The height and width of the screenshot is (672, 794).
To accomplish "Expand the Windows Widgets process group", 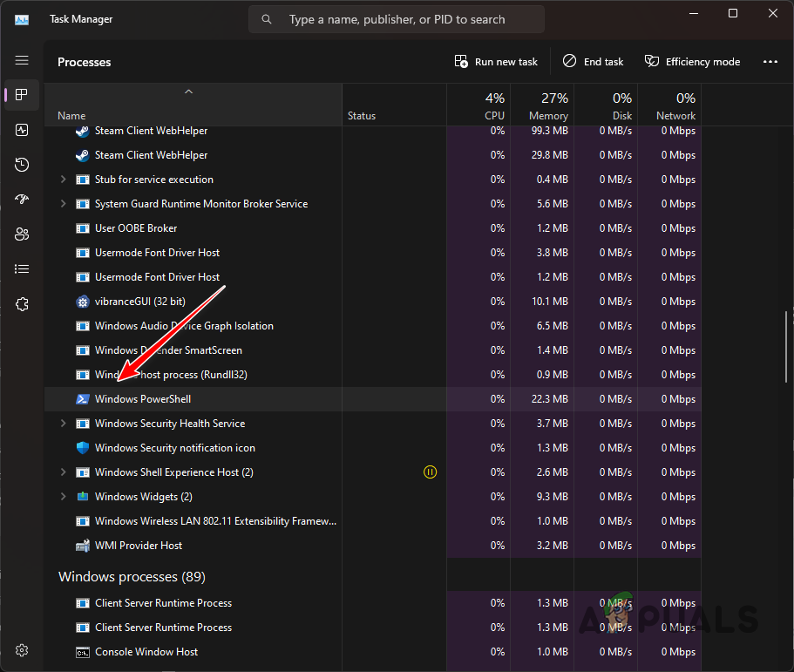I will coord(62,496).
